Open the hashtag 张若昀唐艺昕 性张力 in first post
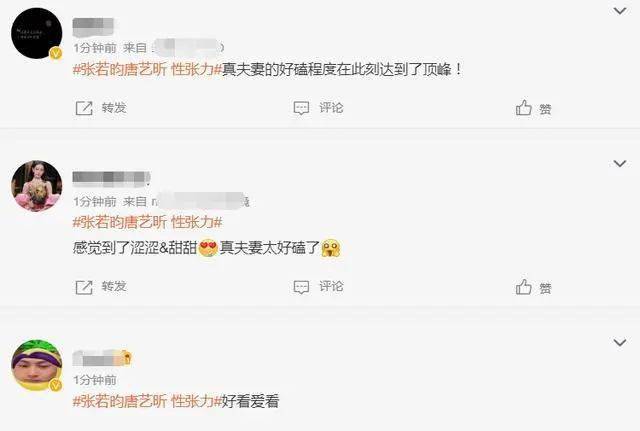The height and width of the screenshot is (431, 640). coord(147,70)
